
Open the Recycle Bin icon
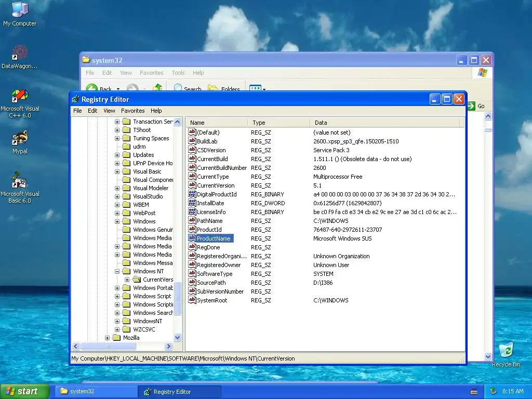pyautogui.click(x=506, y=354)
